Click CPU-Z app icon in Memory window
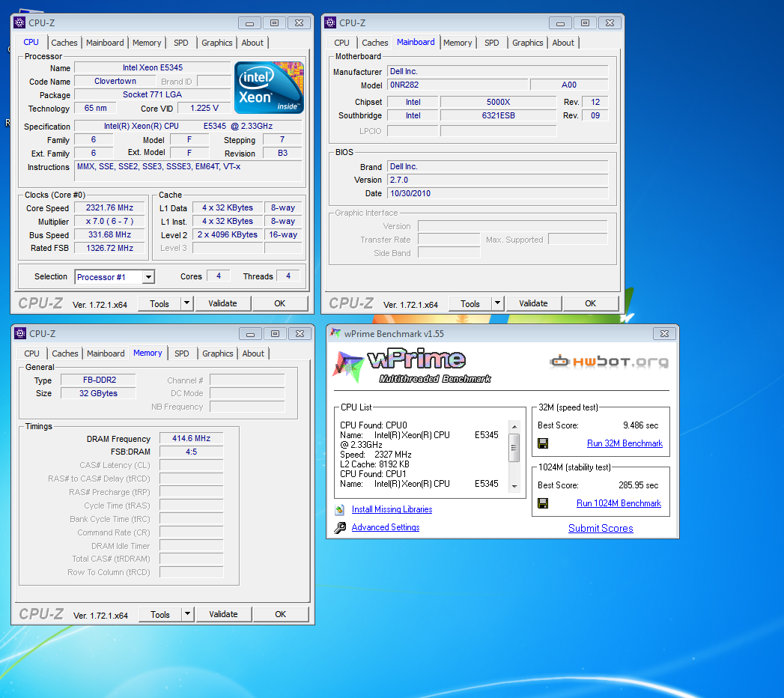This screenshot has height=698, width=784. click(20, 333)
